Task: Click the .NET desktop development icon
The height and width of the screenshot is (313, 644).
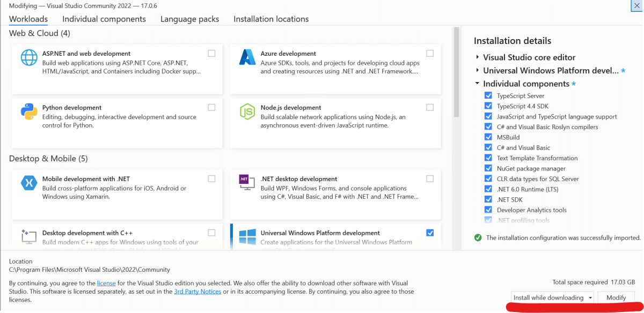Action: coord(247,183)
